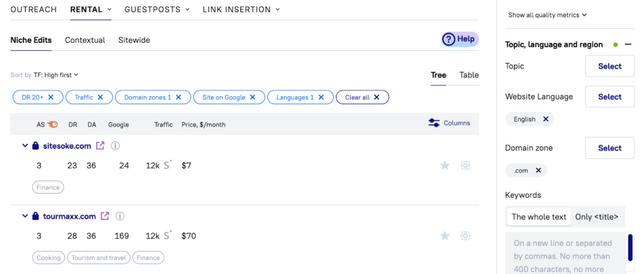Viewport: 644px width, 274px height.
Task: Switch to Table view
Action: point(469,75)
